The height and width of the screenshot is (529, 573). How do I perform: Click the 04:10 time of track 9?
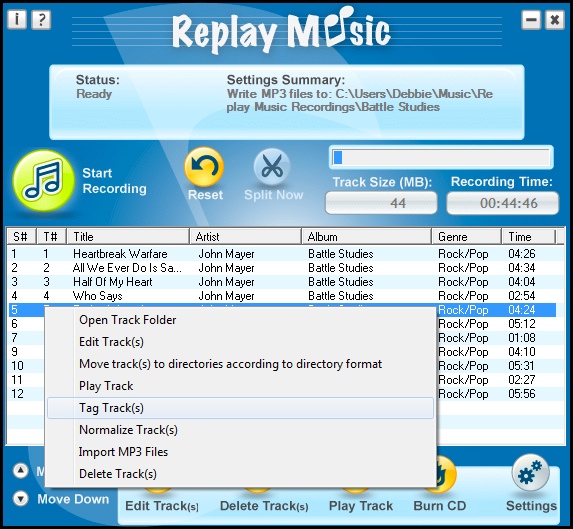(522, 352)
